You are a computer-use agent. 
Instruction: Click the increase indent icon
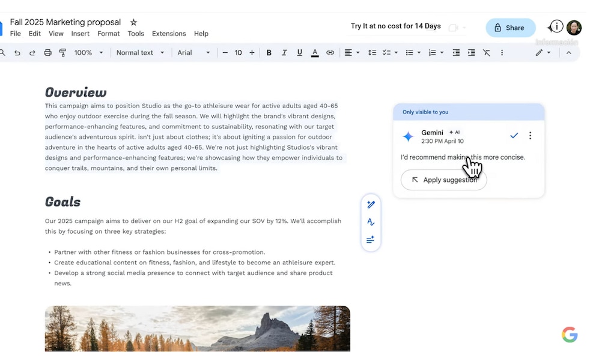(x=471, y=53)
